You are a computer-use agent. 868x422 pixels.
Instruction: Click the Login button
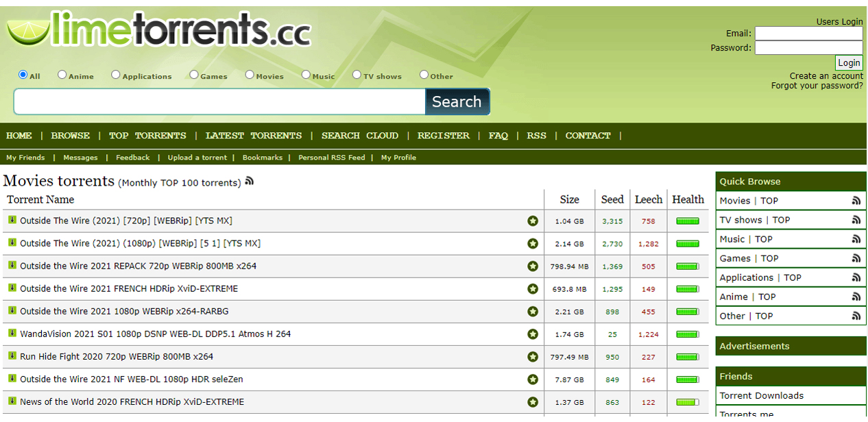click(849, 62)
